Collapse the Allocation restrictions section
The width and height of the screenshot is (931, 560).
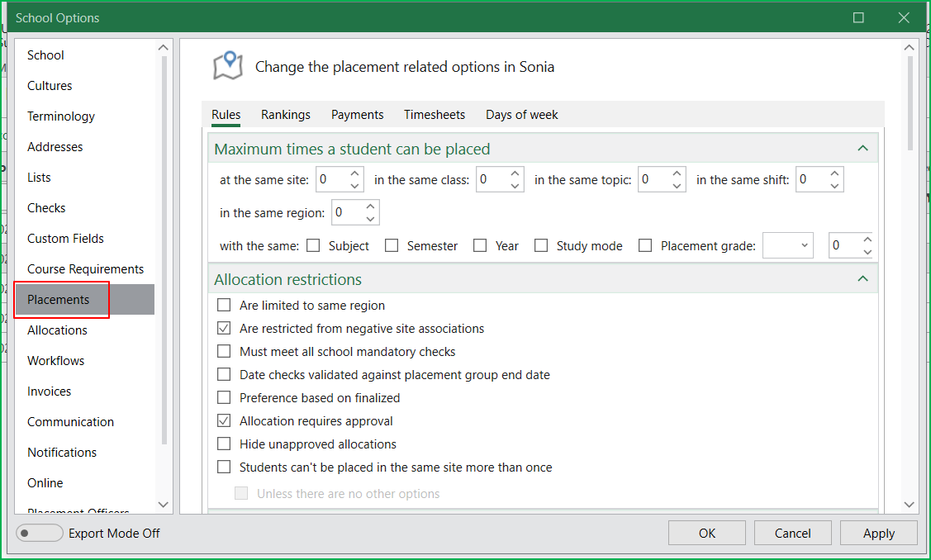pos(862,279)
